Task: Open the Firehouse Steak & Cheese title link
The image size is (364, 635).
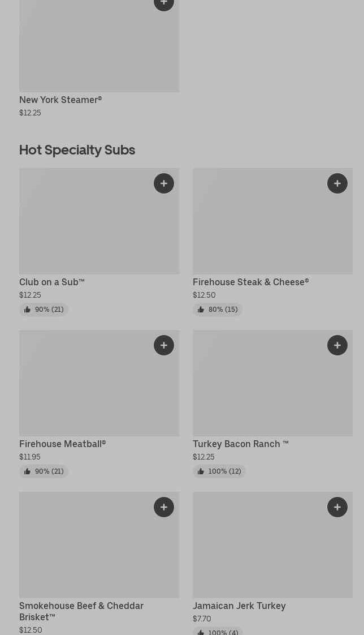Action: click(x=250, y=282)
